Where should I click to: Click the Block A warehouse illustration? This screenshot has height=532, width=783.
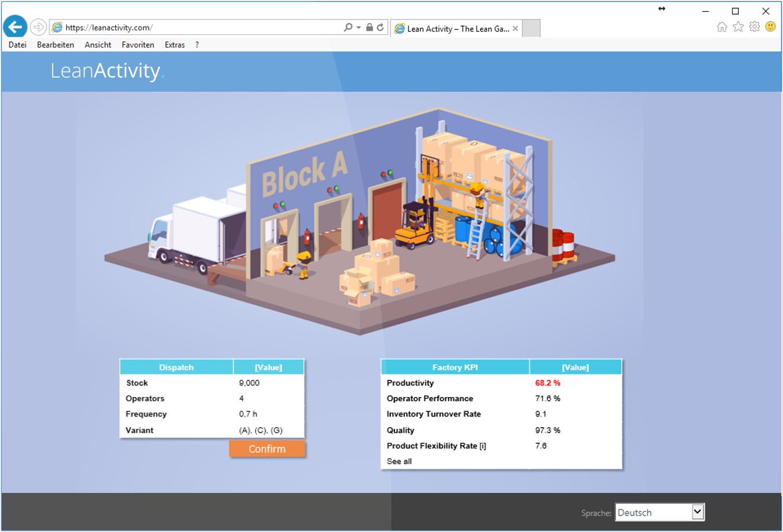pos(360,222)
